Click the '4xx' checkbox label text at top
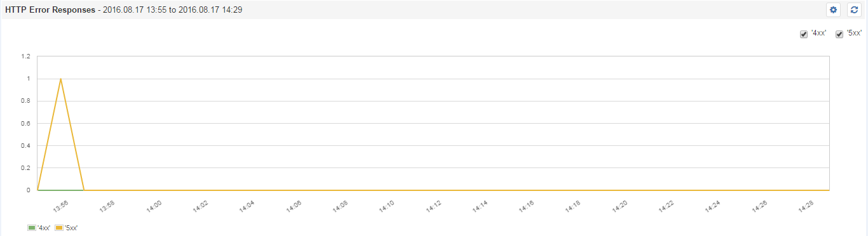Screen dimensions: 868x236 [818, 34]
